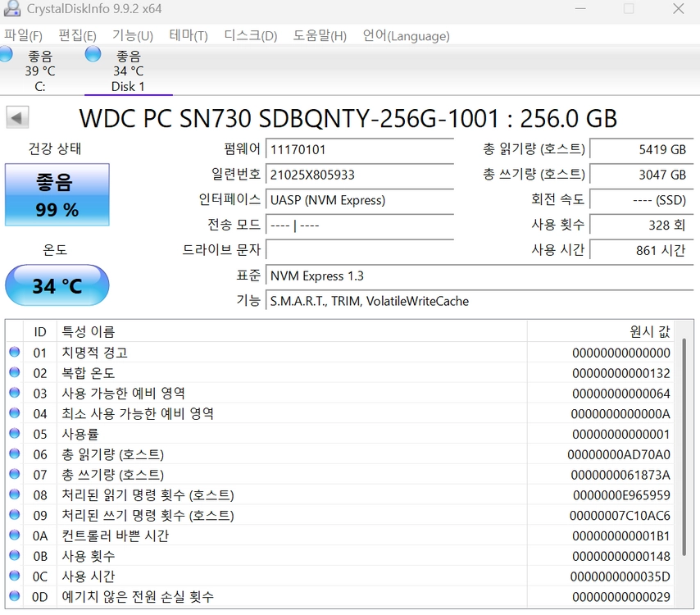
Task: Click the 34 °C temperature button
Action: click(57, 285)
